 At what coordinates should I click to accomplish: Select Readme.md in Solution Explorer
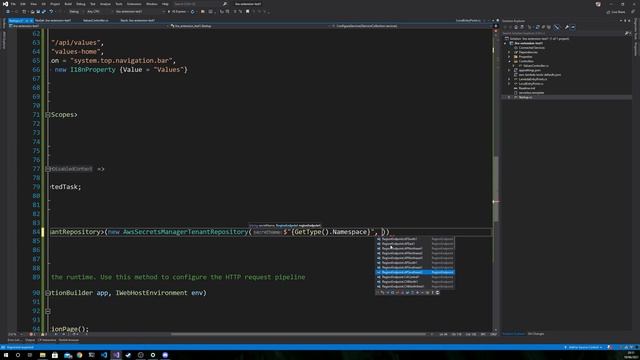pyautogui.click(x=527, y=88)
